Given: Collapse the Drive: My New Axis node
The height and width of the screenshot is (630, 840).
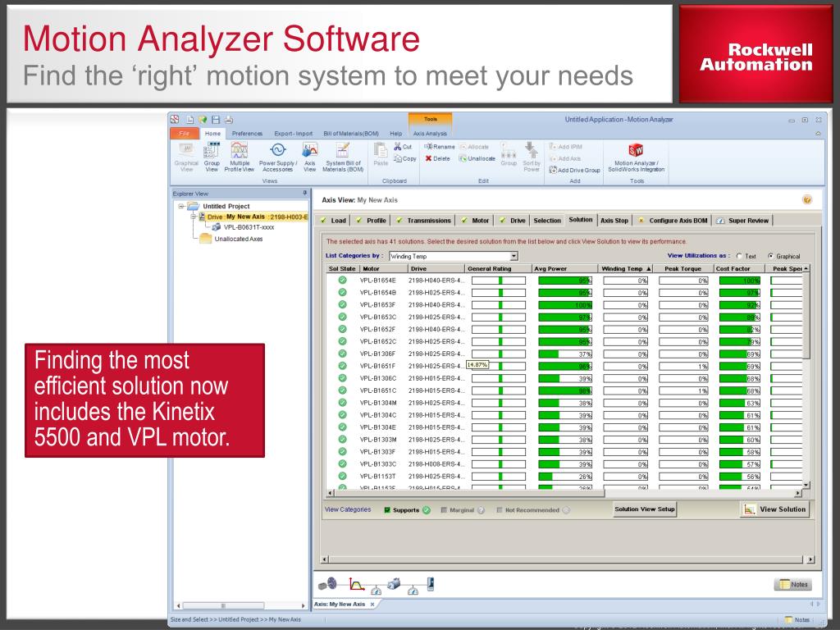Looking at the screenshot, I should point(194,217).
